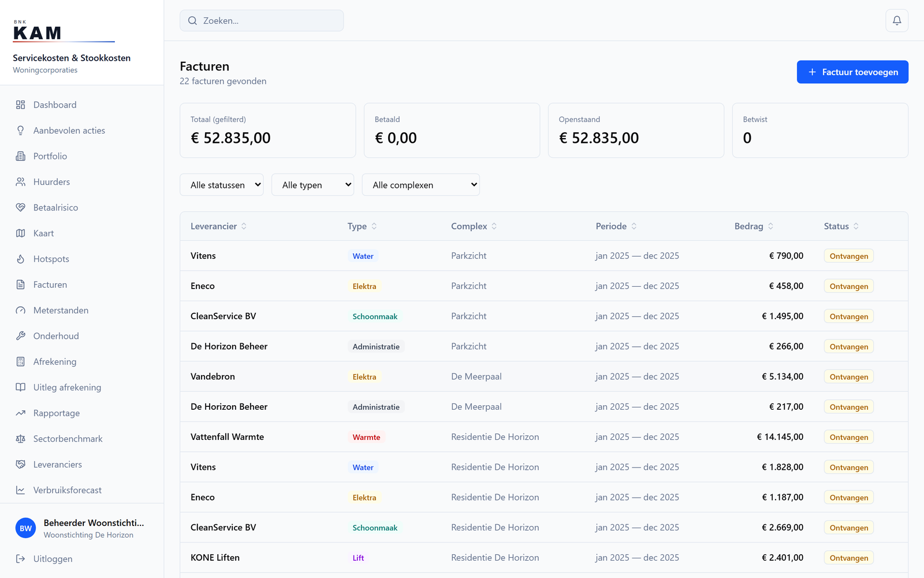Click the Dashboard grid icon

[x=21, y=105]
